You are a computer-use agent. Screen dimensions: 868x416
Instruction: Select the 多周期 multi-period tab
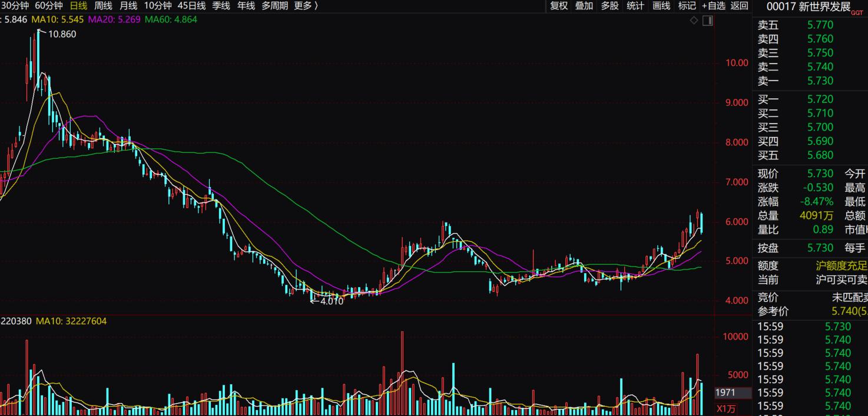click(275, 6)
